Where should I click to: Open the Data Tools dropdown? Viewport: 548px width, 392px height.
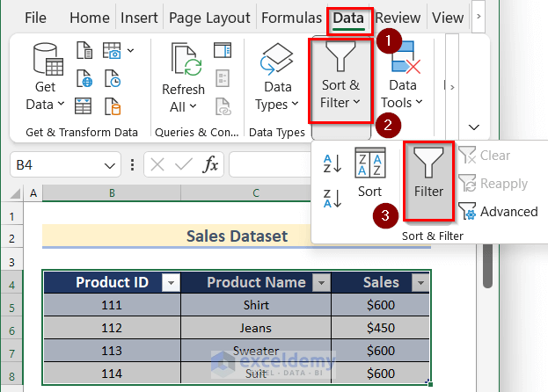coord(402,75)
